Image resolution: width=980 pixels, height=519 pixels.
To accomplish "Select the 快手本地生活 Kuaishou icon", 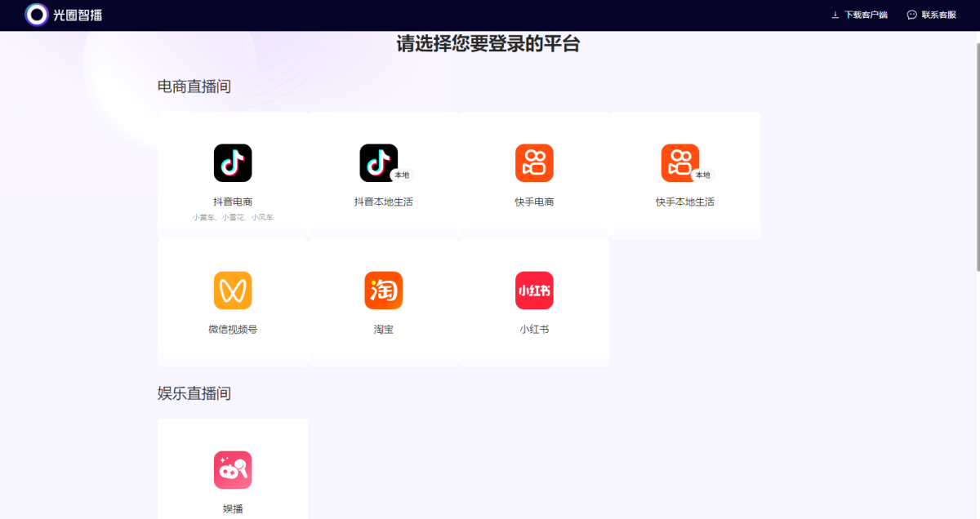I will [x=679, y=162].
